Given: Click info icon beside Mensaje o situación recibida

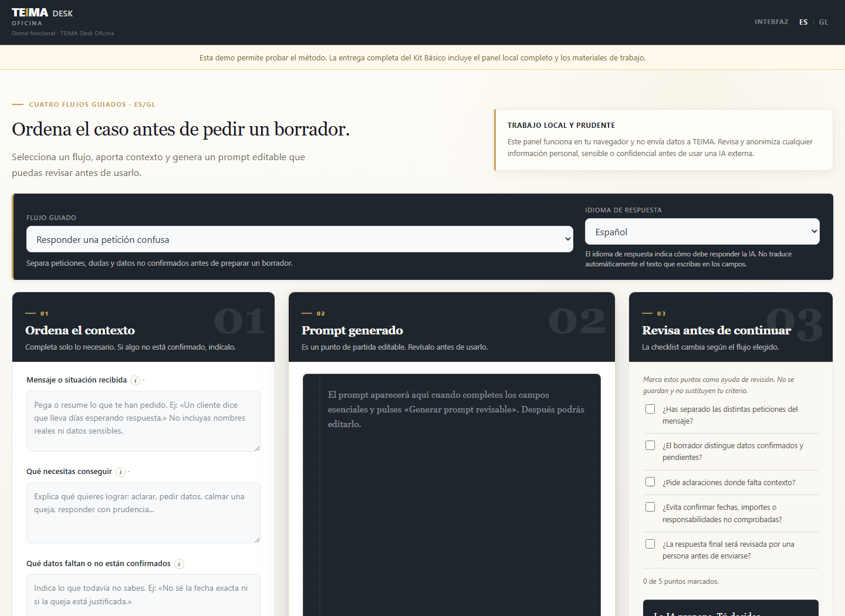Looking at the screenshot, I should [x=136, y=380].
